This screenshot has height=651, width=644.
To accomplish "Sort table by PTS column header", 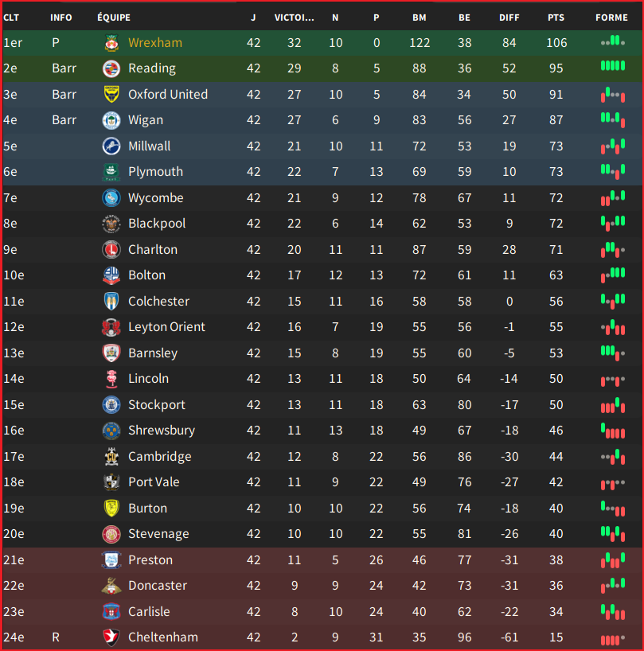I will (556, 18).
